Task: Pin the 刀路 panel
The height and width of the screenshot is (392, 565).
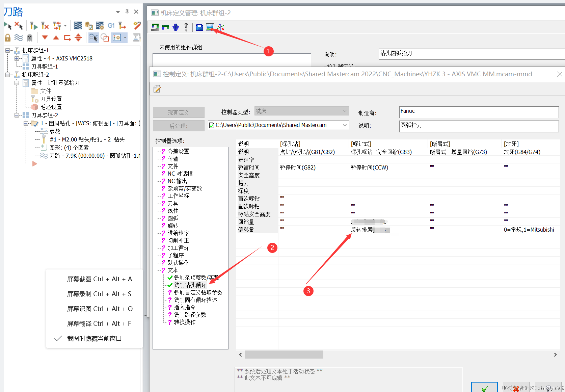Action: pos(127,12)
